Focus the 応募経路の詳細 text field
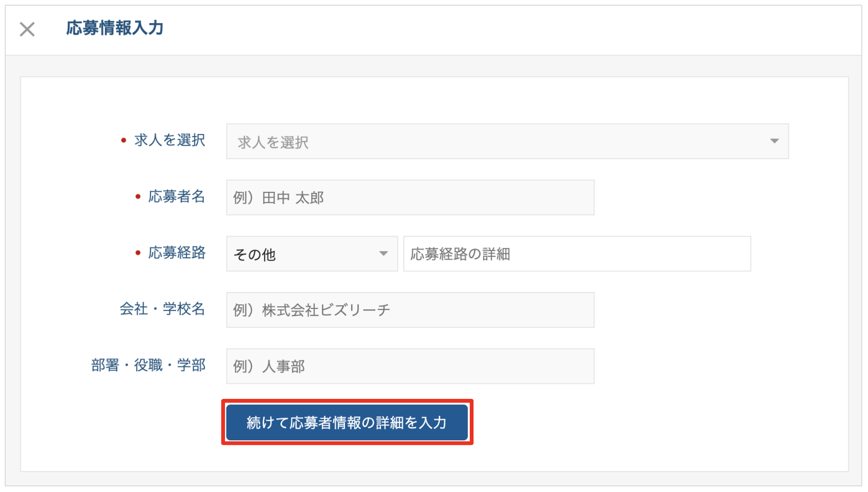868x492 pixels. pyautogui.click(x=577, y=254)
